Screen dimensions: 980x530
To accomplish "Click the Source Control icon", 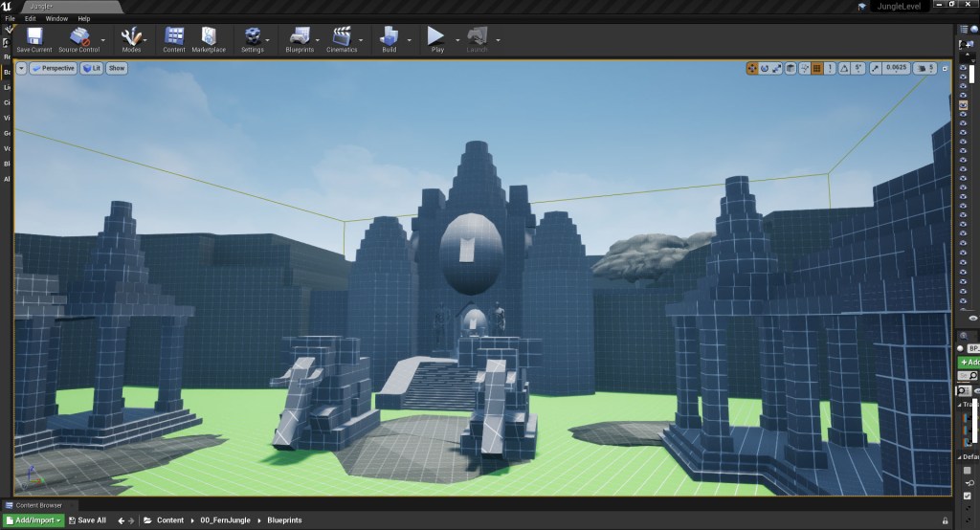I will click(x=79, y=38).
